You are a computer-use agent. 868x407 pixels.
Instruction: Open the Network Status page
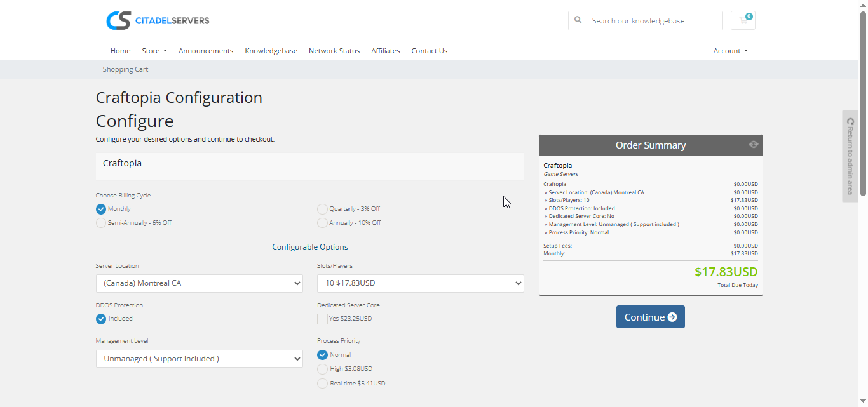click(x=334, y=51)
